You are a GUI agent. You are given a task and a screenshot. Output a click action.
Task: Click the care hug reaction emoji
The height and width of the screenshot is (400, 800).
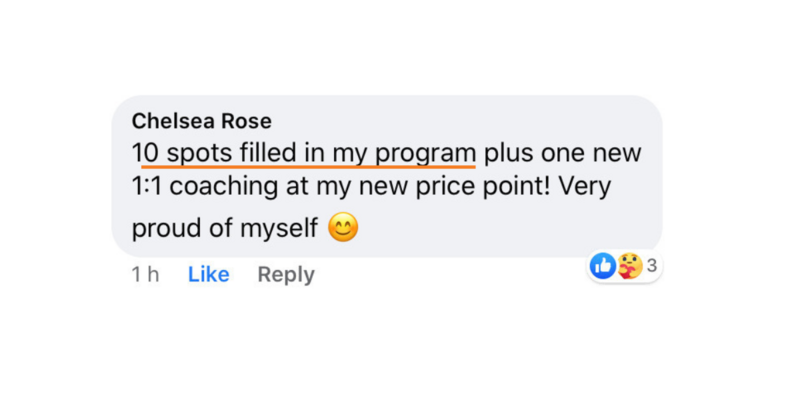[x=631, y=266]
